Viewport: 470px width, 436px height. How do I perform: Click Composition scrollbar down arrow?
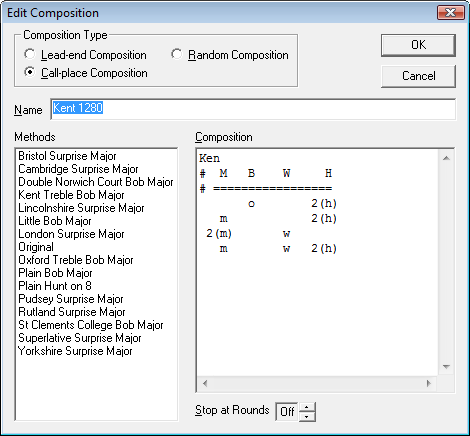point(446,367)
